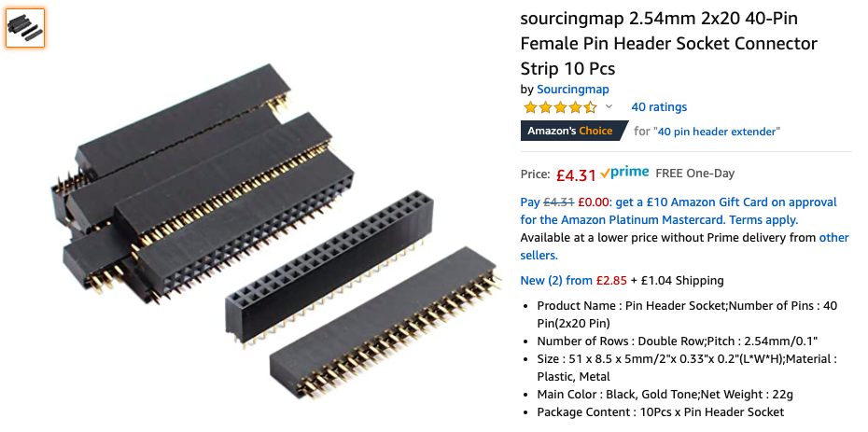This screenshot has height=432, width=868.
Task: Click the Prime logo icon
Action: (624, 173)
